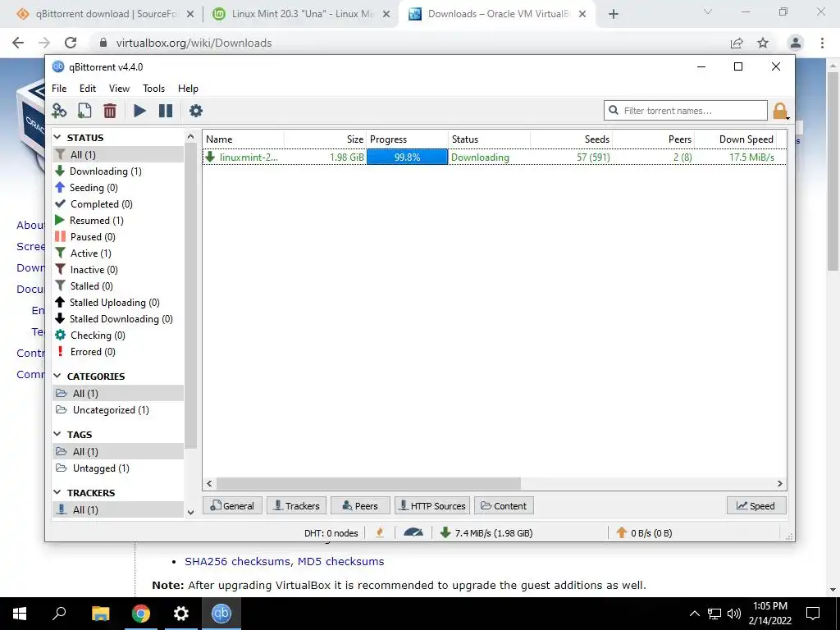
Task: Click the Resume play toolbar icon
Action: pos(139,111)
